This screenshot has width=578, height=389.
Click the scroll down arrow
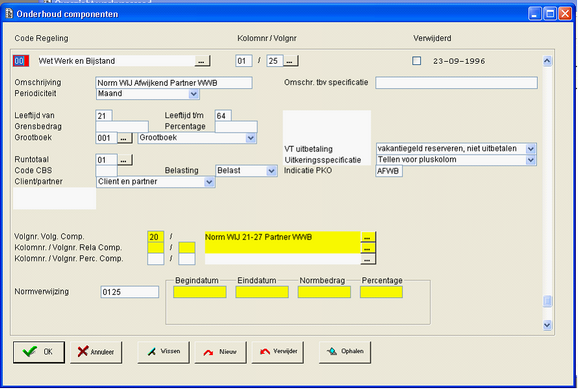coord(547,325)
